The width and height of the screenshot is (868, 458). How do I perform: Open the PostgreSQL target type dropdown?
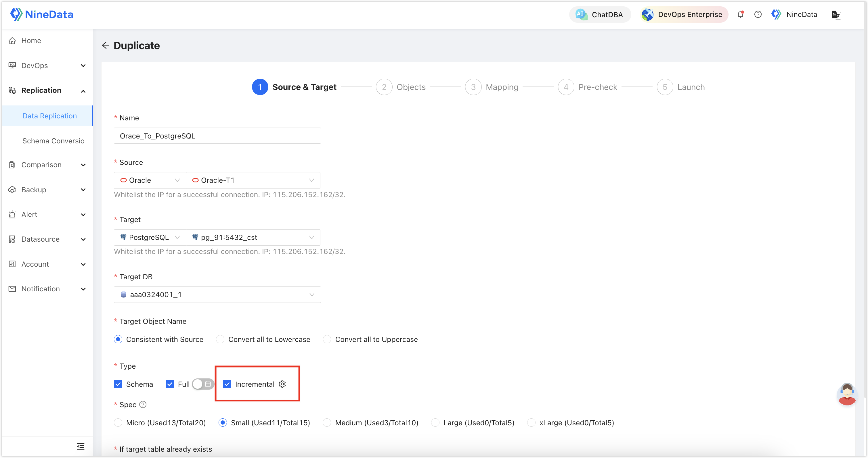click(x=150, y=238)
